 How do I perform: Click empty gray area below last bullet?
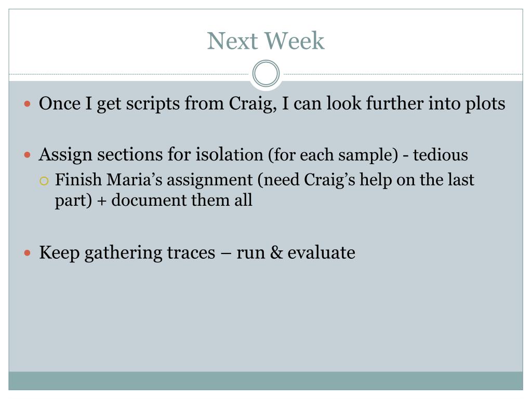point(265,319)
